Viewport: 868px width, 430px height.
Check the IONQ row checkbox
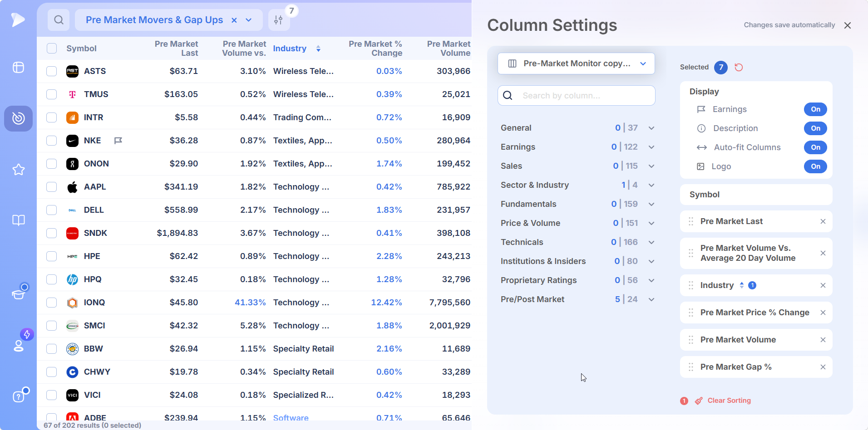pos(52,303)
